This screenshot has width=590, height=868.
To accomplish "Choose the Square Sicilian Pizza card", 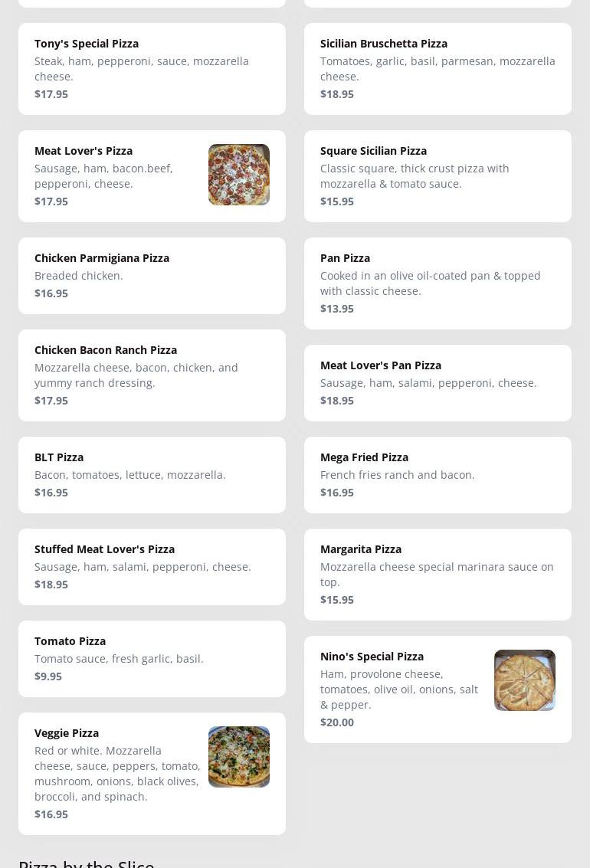I will tap(438, 176).
